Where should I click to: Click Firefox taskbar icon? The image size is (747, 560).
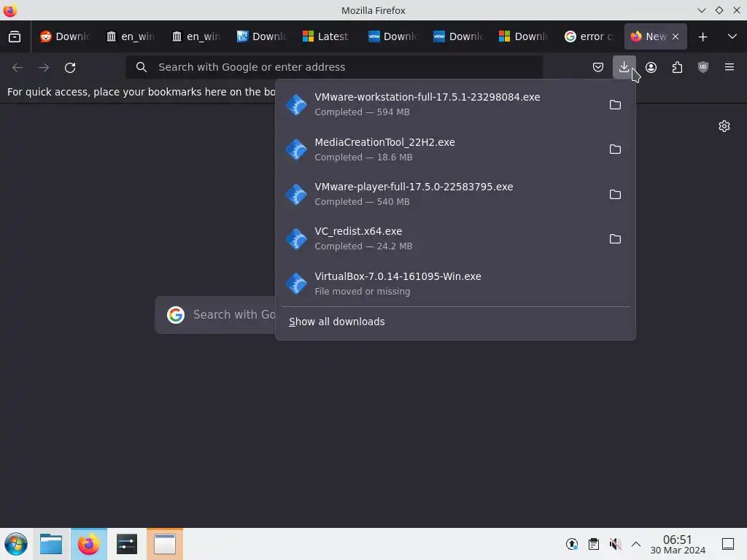88,544
